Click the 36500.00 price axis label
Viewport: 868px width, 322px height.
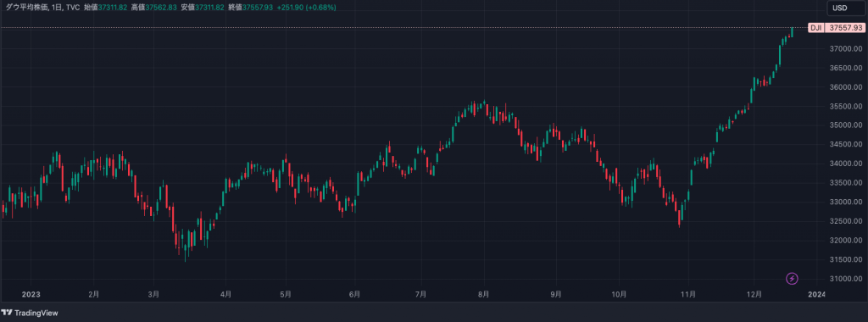[x=845, y=68]
